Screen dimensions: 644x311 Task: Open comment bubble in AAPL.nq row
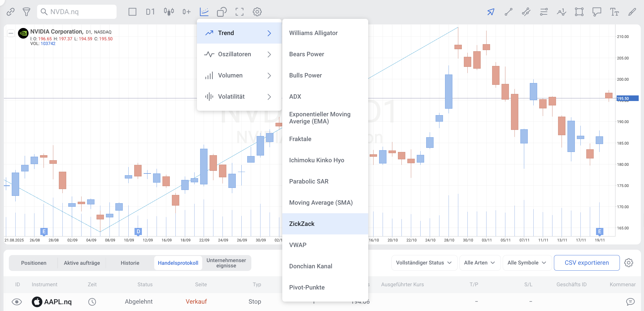(x=630, y=302)
